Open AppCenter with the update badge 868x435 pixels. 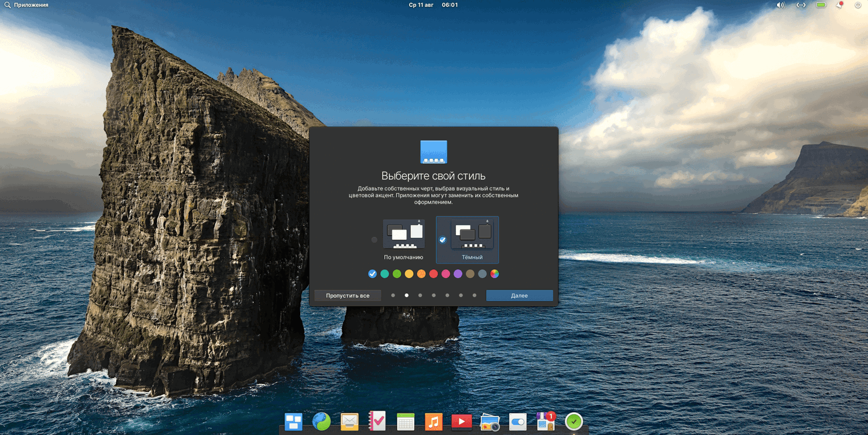point(546,421)
